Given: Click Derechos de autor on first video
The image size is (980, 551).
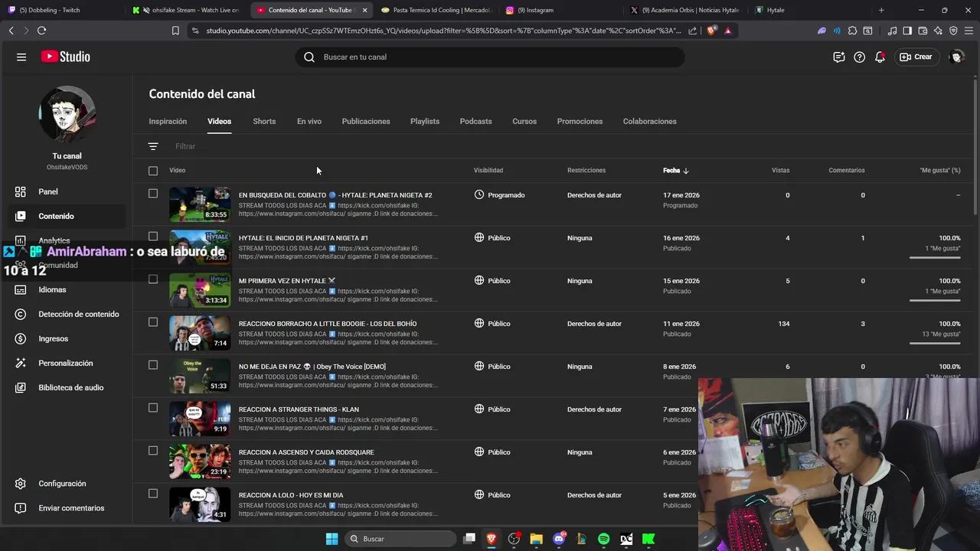Looking at the screenshot, I should [x=594, y=195].
